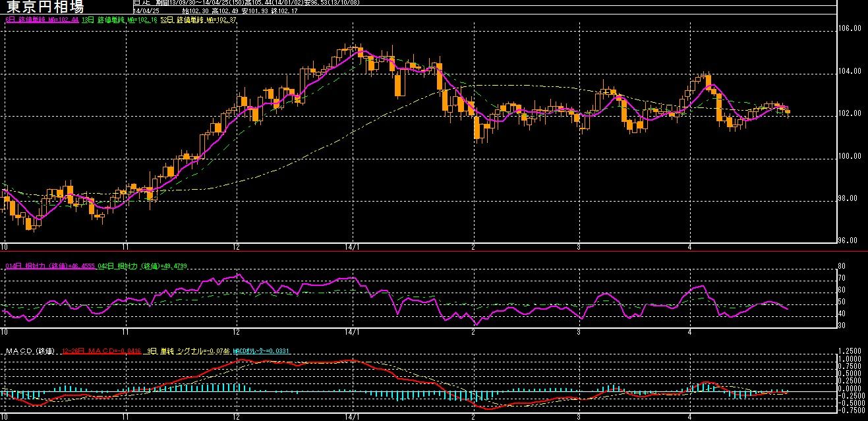Click month label 2 under the price chart
This screenshot has height=421, width=868.
click(x=473, y=247)
